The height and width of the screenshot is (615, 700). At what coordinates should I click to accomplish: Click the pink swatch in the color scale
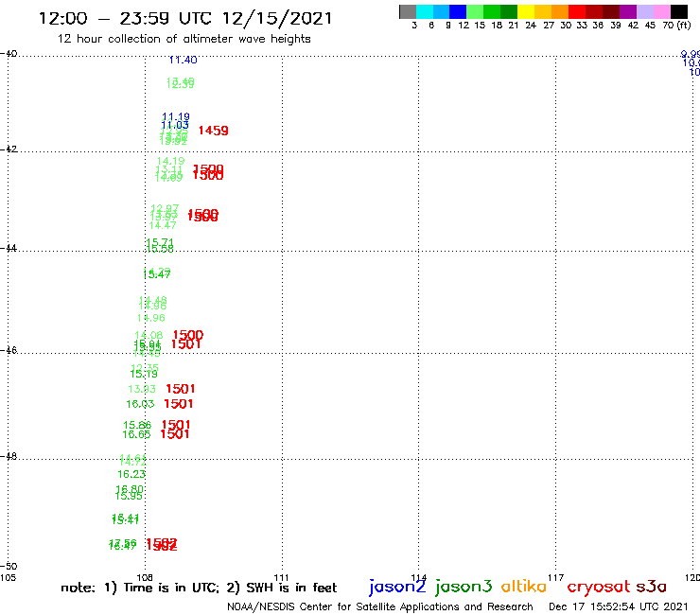coord(662,11)
